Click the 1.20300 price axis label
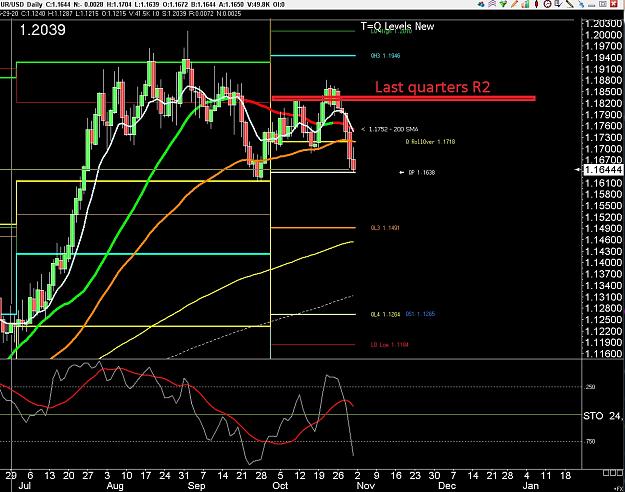Viewport: 625px width, 492px height. (x=603, y=23)
